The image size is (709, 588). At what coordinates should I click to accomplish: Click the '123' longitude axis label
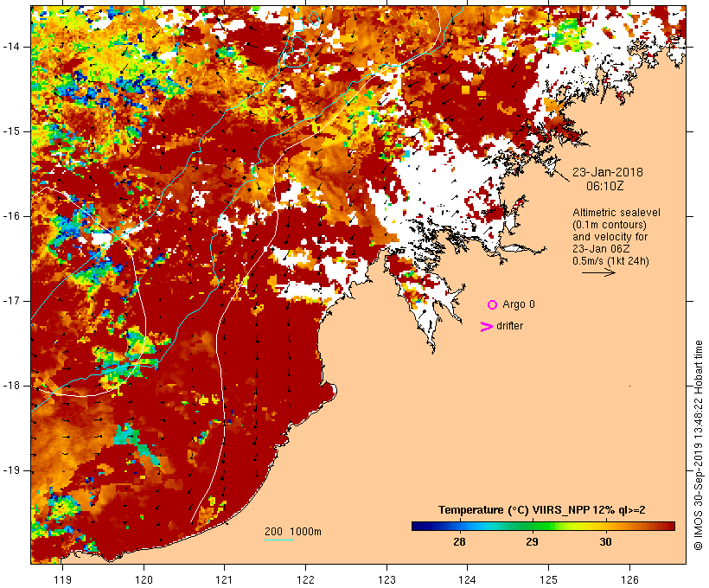point(386,579)
